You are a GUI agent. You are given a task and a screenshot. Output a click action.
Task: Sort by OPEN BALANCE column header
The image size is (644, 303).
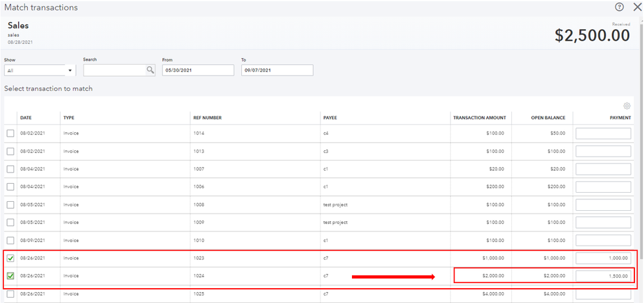pos(547,118)
